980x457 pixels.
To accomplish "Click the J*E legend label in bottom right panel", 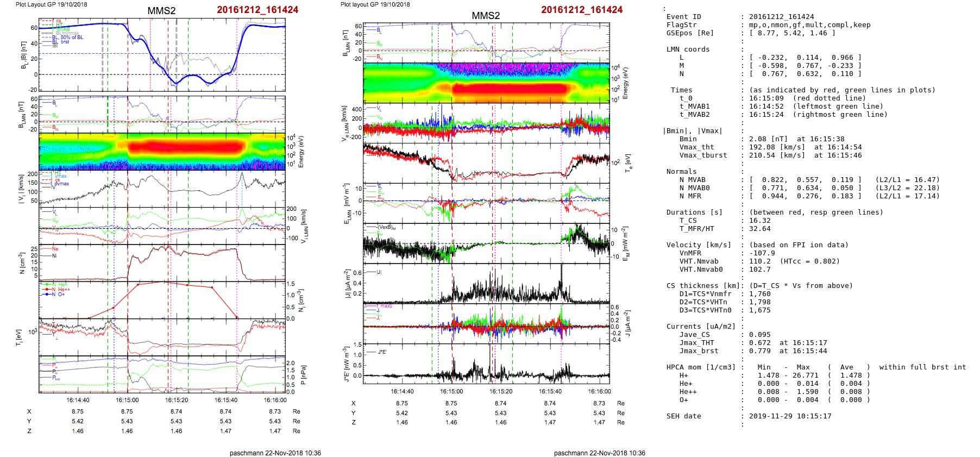I will point(382,352).
